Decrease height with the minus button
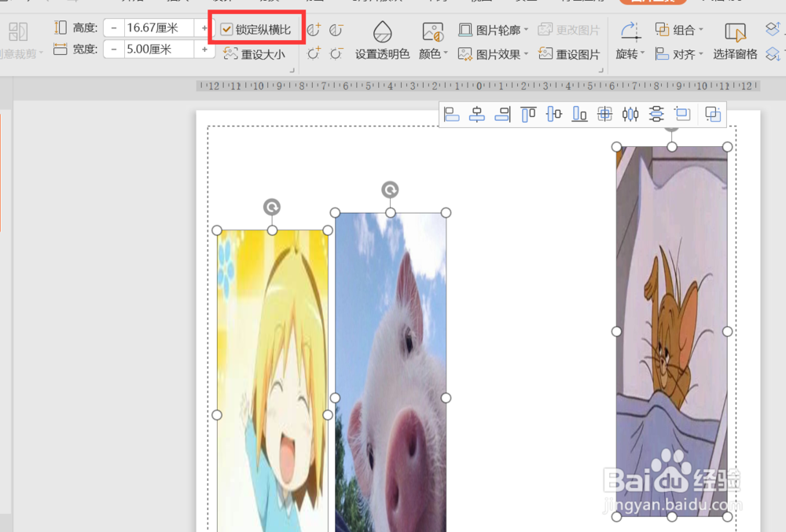 pyautogui.click(x=114, y=28)
